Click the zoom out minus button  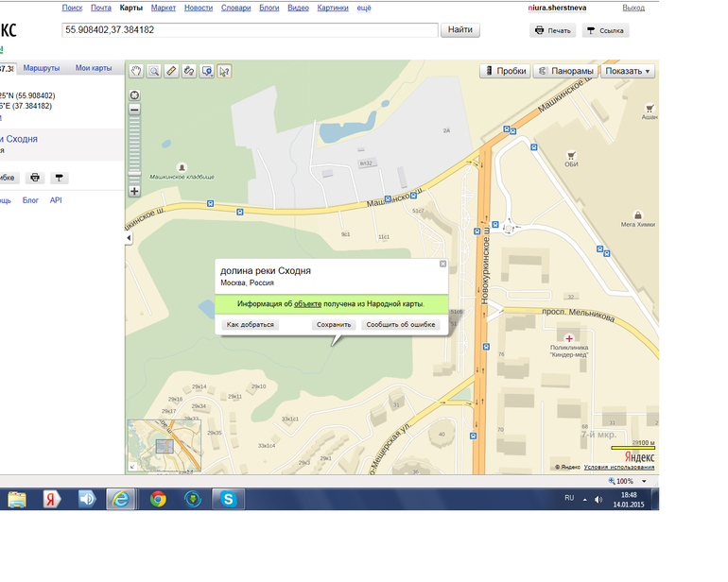pos(134,110)
